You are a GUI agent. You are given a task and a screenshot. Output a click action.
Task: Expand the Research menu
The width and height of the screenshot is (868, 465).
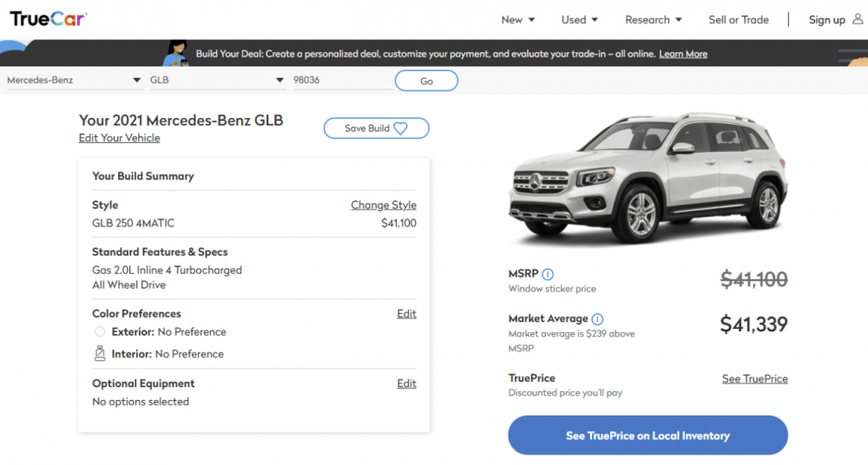(653, 20)
